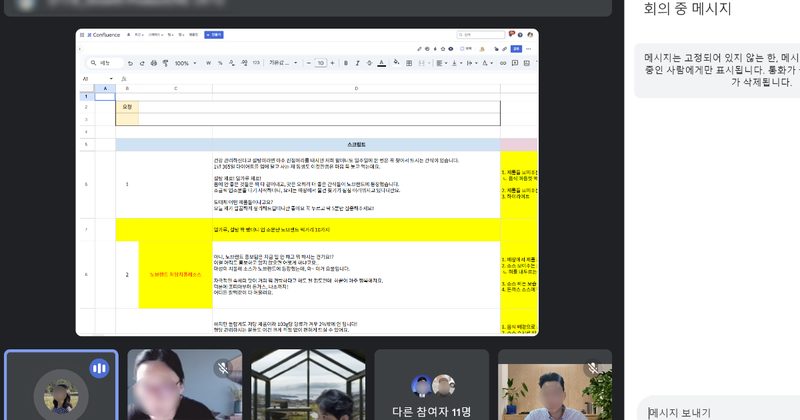
Task: Click the cell containing number 2
Action: click(127, 275)
